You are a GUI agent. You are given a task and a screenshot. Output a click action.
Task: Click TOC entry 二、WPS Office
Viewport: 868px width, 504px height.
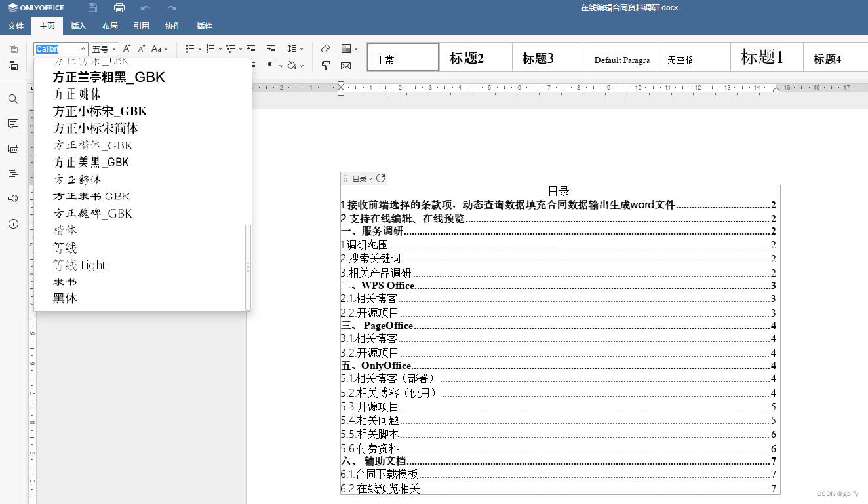click(x=378, y=285)
